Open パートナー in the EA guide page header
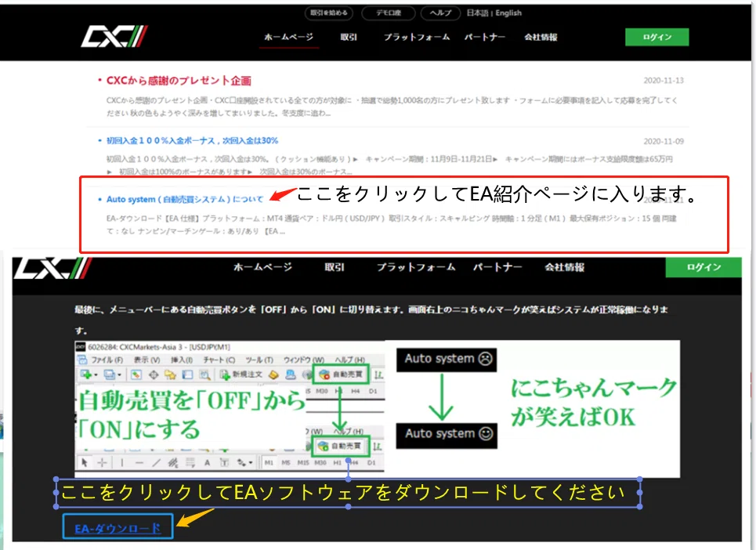756x550 pixels. click(x=497, y=267)
